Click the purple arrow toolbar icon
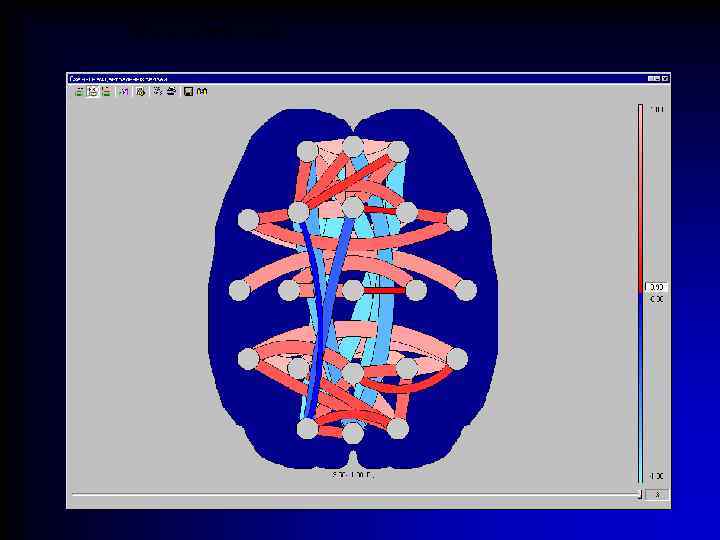Screen dimensions: 720x540 [124, 91]
